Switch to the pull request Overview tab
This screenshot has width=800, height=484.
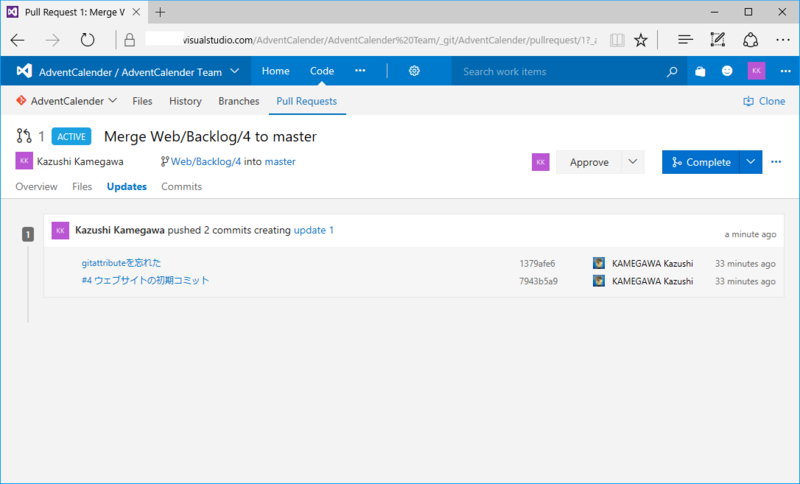[36, 187]
